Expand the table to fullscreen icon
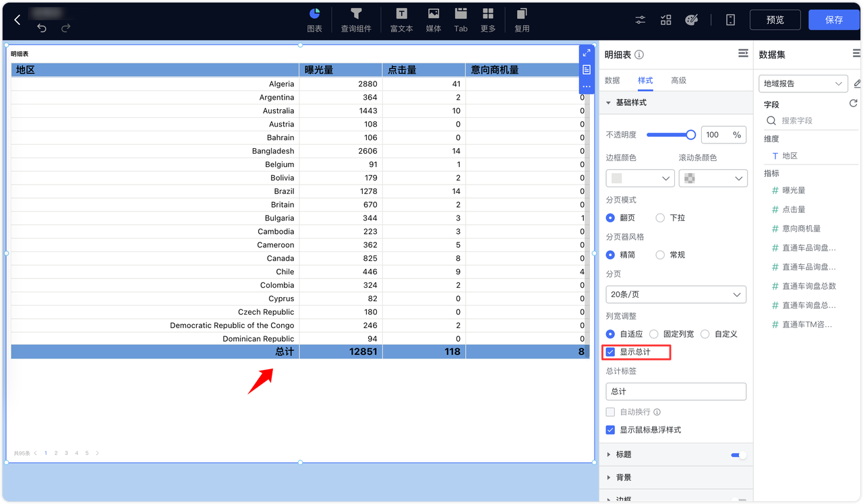Viewport: 863px width, 504px height. [x=587, y=53]
